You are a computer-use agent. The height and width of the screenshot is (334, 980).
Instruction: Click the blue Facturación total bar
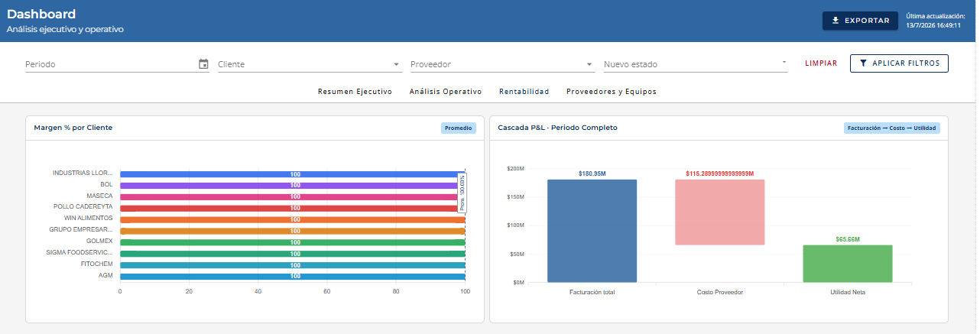[x=592, y=231]
